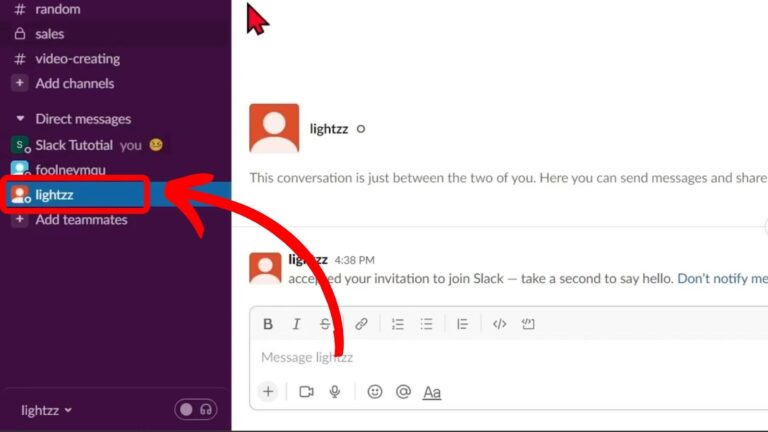This screenshot has height=432, width=768.
Task: Insert a link with chain icon
Action: coord(361,324)
